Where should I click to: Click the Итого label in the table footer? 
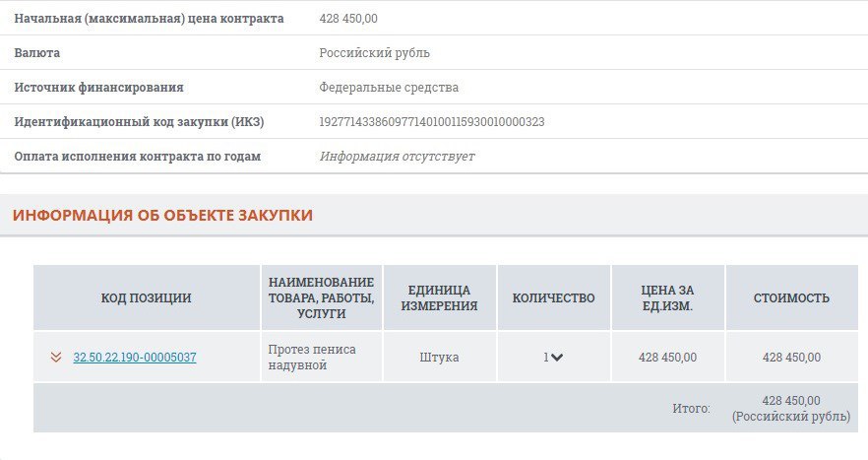tap(693, 408)
